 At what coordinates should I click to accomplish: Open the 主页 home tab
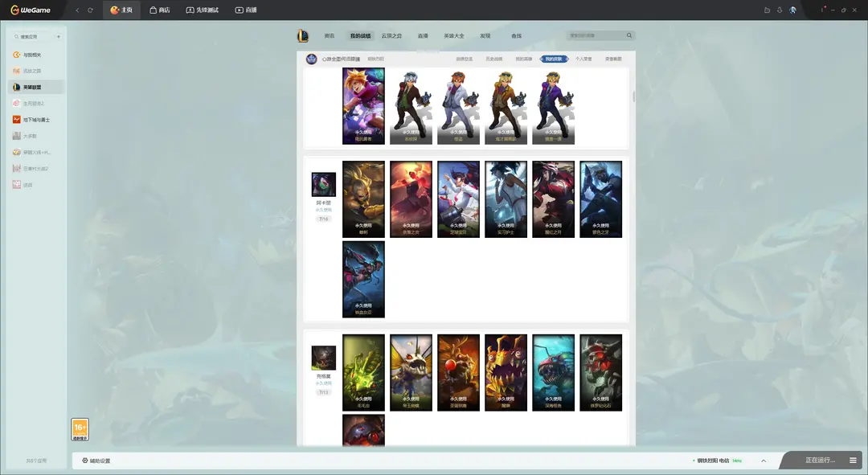(121, 10)
